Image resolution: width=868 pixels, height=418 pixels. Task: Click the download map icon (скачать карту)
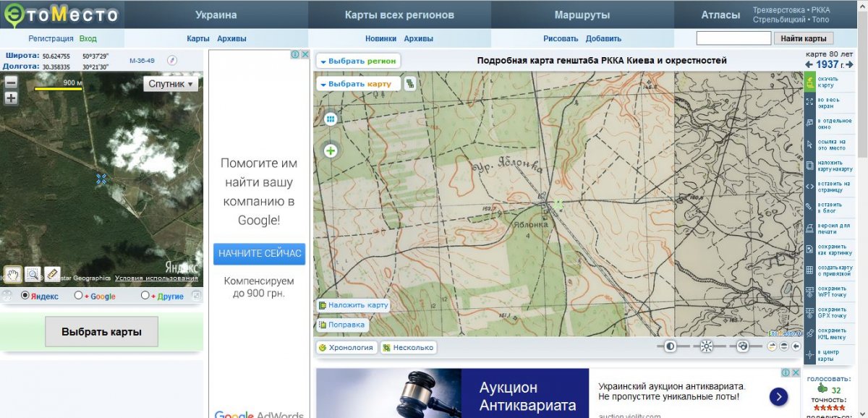coord(810,82)
